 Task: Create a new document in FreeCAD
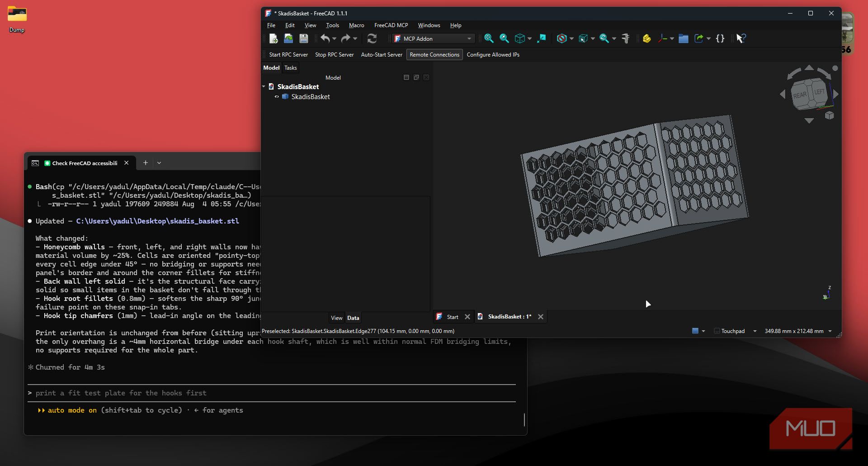[x=273, y=39]
